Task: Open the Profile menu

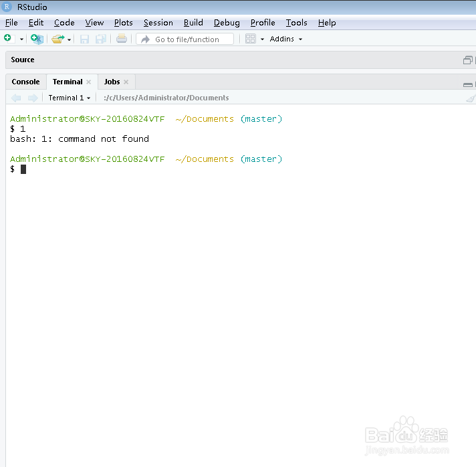Action: pyautogui.click(x=263, y=23)
